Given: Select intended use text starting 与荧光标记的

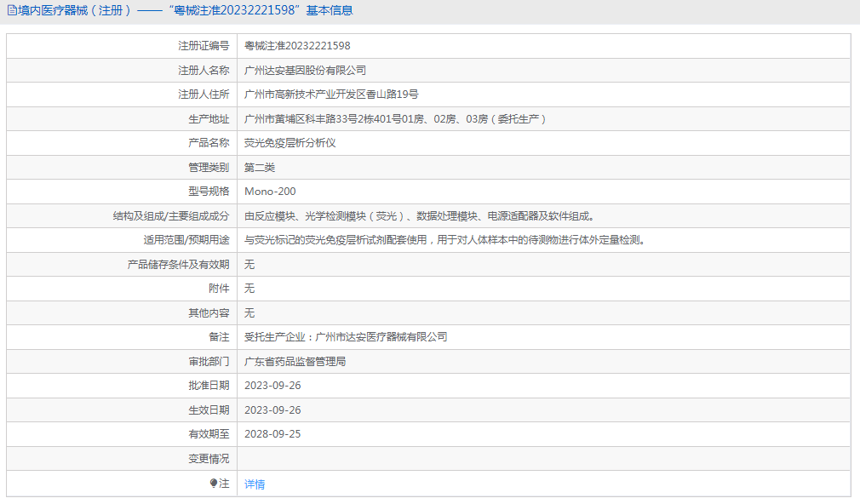Looking at the screenshot, I should [x=445, y=240].
